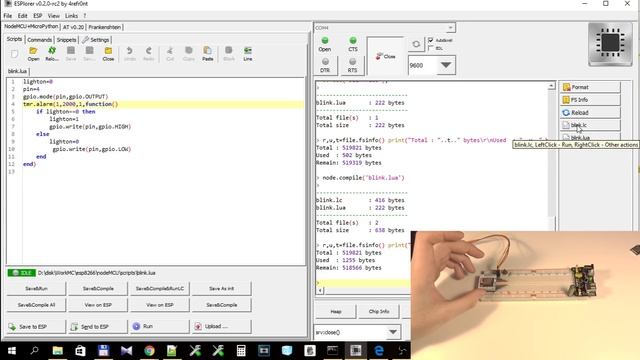This screenshot has height=360, width=640.
Task: Open the Links menu
Action: 71,16
